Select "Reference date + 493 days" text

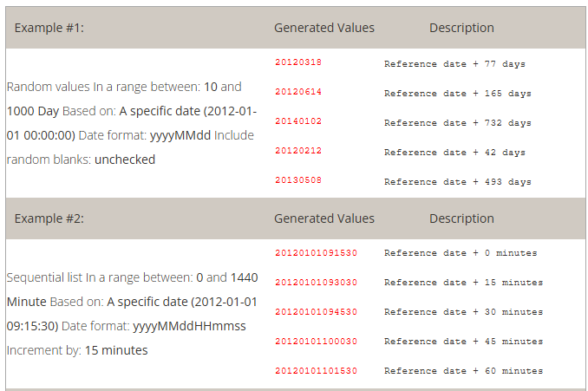[458, 181]
